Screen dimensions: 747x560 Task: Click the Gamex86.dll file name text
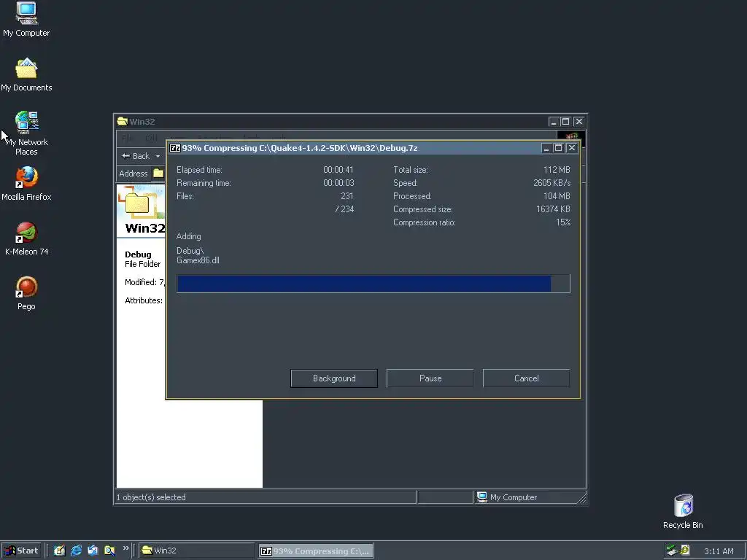tap(198, 260)
